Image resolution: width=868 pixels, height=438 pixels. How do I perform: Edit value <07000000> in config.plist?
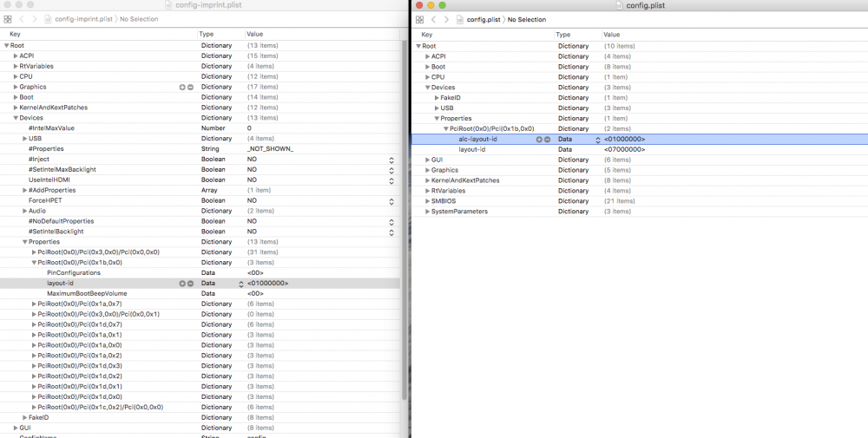[624, 149]
